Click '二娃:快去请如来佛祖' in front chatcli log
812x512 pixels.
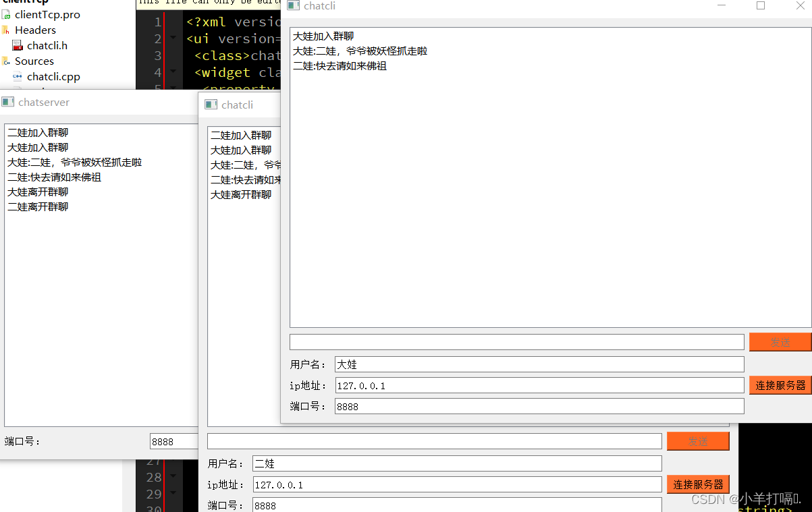pos(340,65)
